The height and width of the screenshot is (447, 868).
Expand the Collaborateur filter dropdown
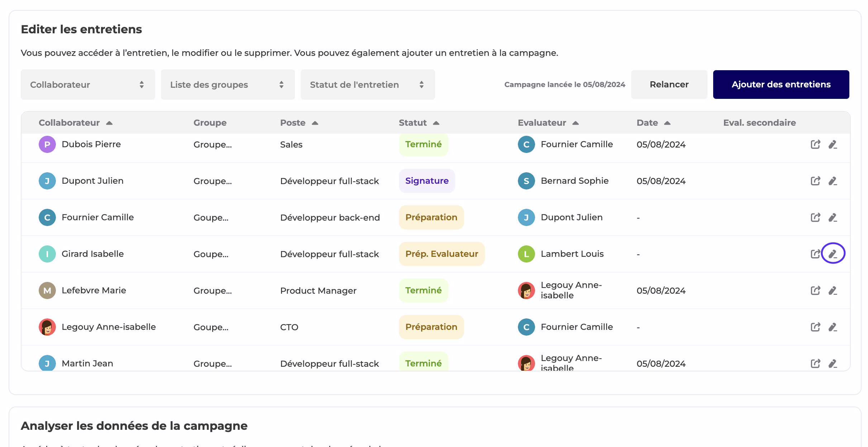(88, 85)
